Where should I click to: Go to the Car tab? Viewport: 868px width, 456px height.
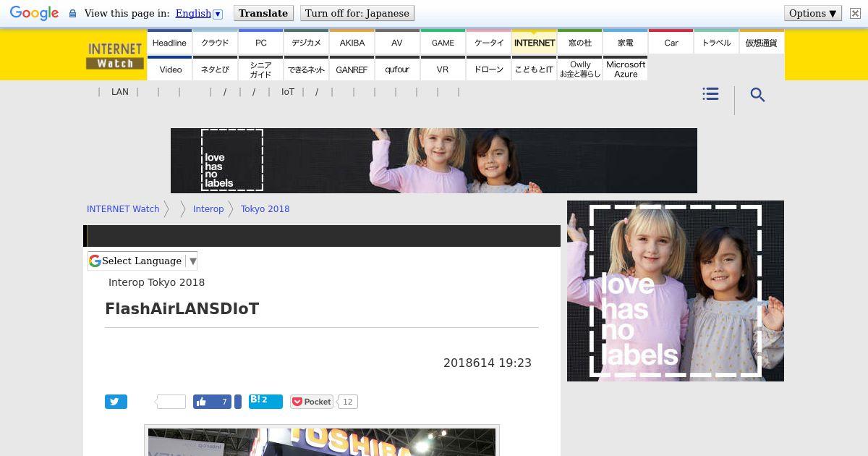(x=671, y=42)
